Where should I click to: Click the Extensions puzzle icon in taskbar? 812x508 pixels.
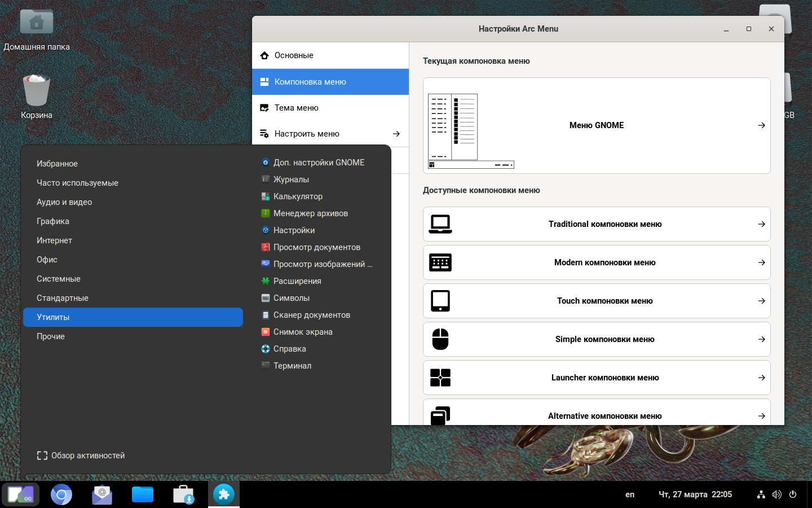coord(224,495)
